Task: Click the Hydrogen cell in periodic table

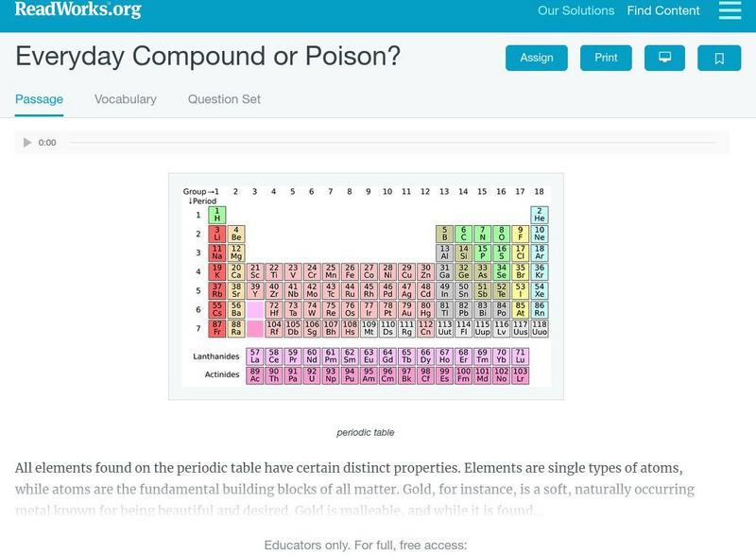Action: pyautogui.click(x=217, y=215)
